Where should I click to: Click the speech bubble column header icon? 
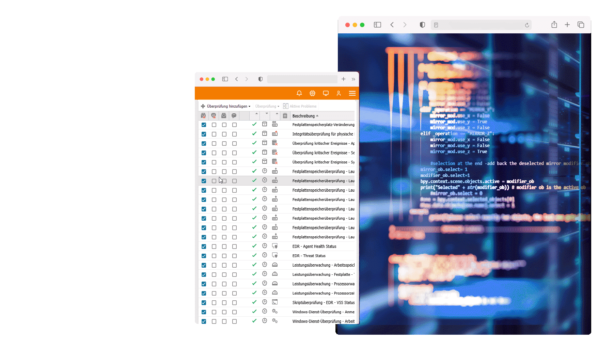[x=234, y=116]
